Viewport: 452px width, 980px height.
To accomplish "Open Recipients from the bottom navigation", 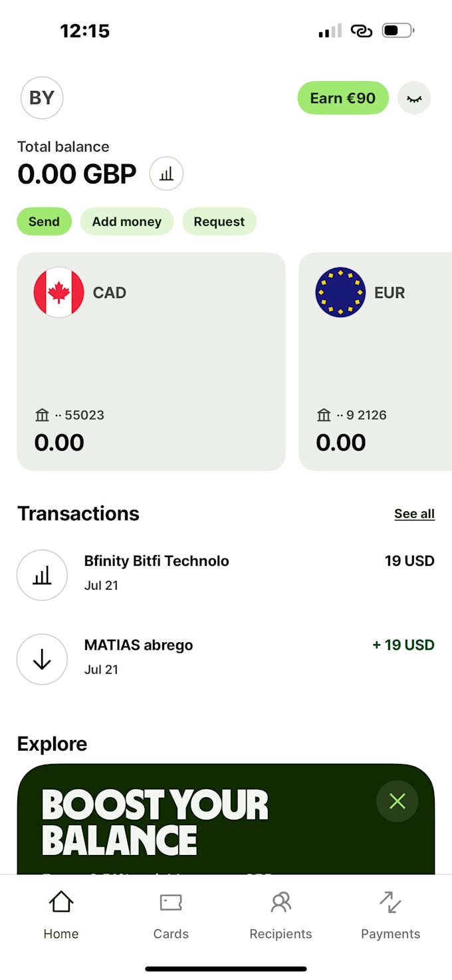I will pyautogui.click(x=281, y=902).
